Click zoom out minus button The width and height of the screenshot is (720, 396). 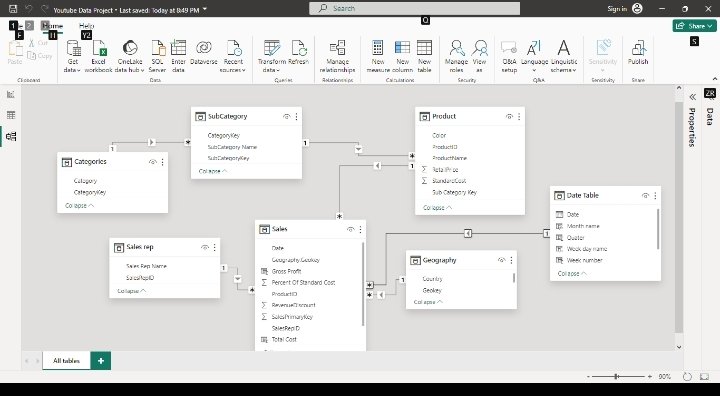tap(588, 377)
